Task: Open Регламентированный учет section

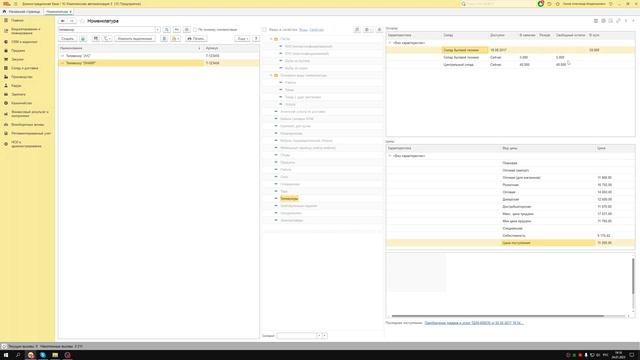Action: pyautogui.click(x=31, y=133)
